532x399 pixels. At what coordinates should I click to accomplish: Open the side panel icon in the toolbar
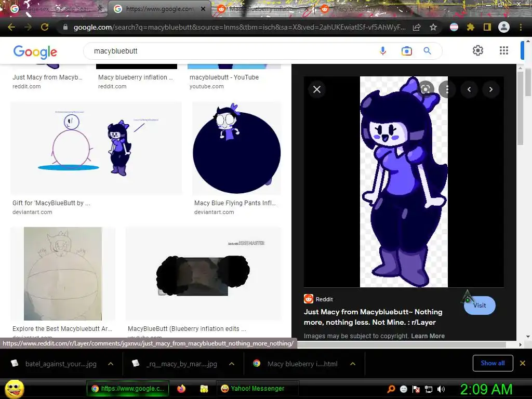pyautogui.click(x=487, y=27)
